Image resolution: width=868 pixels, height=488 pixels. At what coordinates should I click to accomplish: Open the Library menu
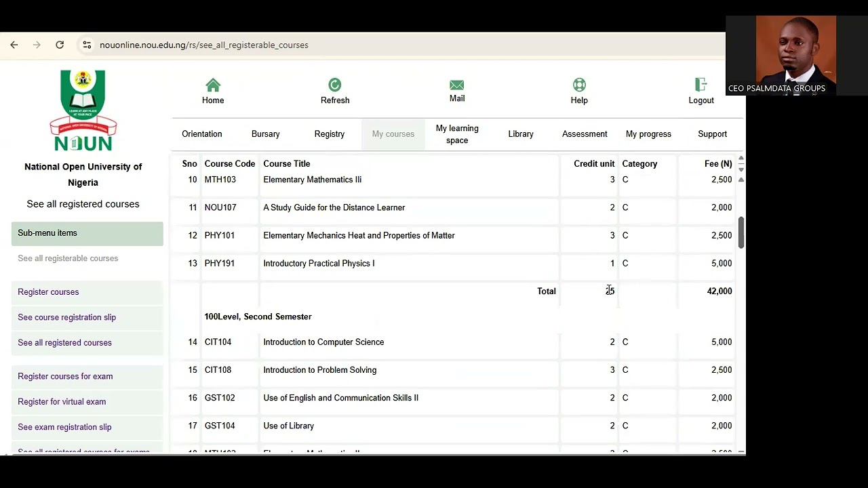click(521, 134)
